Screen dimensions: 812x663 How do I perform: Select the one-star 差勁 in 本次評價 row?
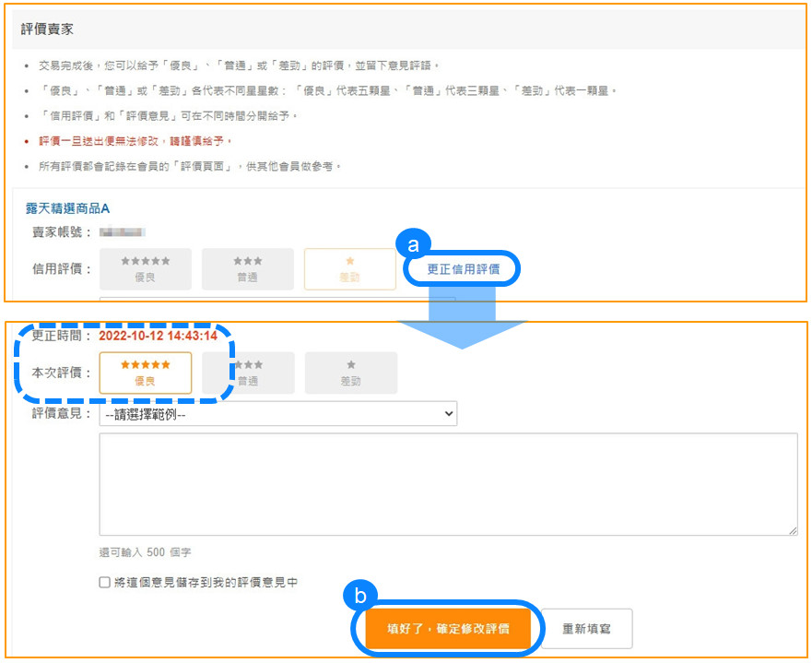coord(350,373)
